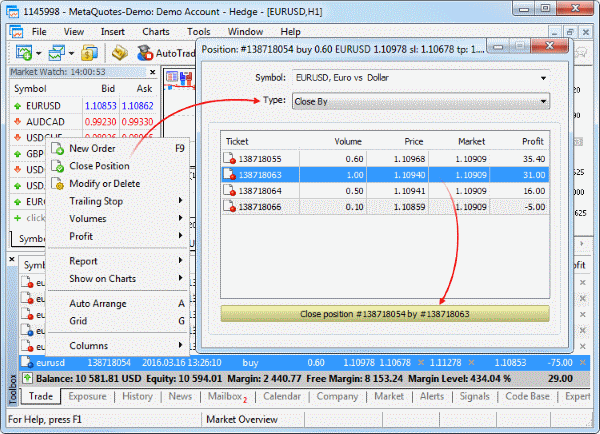600x434 pixels.
Task: Click the Volume column header in dialog
Action: pyautogui.click(x=348, y=142)
